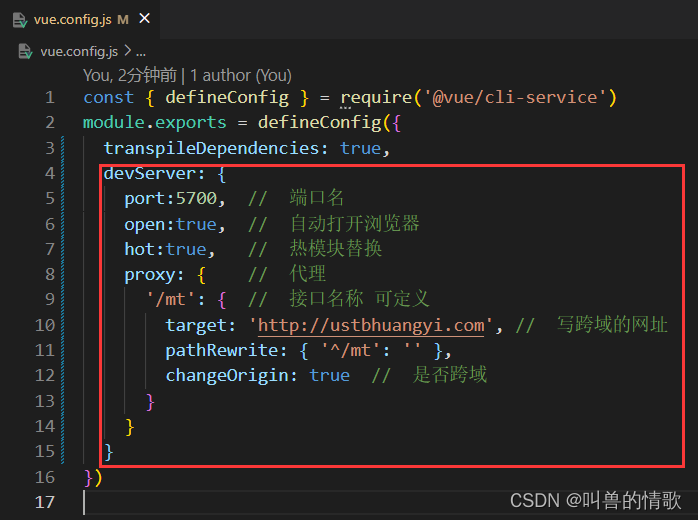Click the '^/mt' string on line 11
698x520 pixels.
tap(351, 351)
